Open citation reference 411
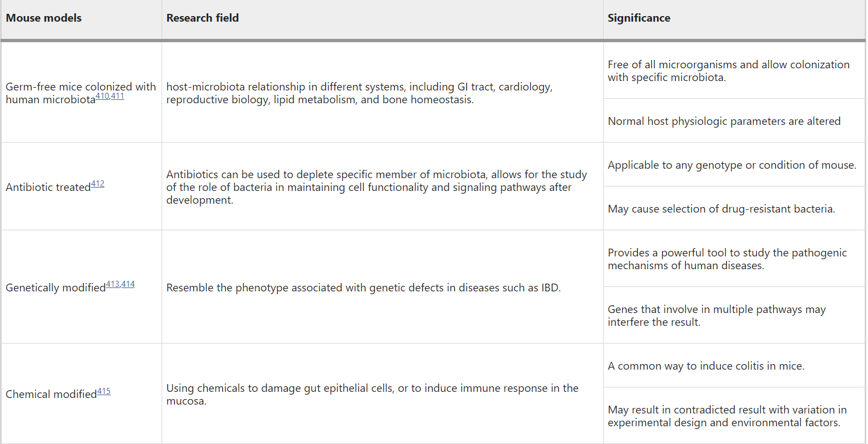Screen dimensions: 868x444 coord(118,97)
